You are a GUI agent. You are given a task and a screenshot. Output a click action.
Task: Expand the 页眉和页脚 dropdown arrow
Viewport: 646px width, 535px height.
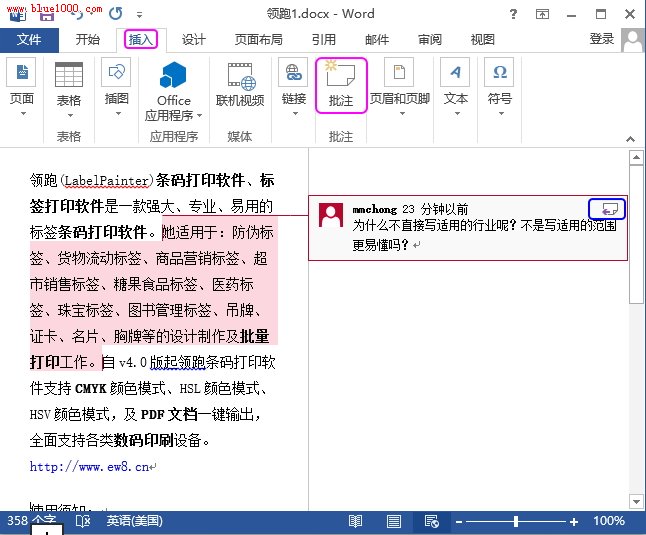click(x=402, y=114)
